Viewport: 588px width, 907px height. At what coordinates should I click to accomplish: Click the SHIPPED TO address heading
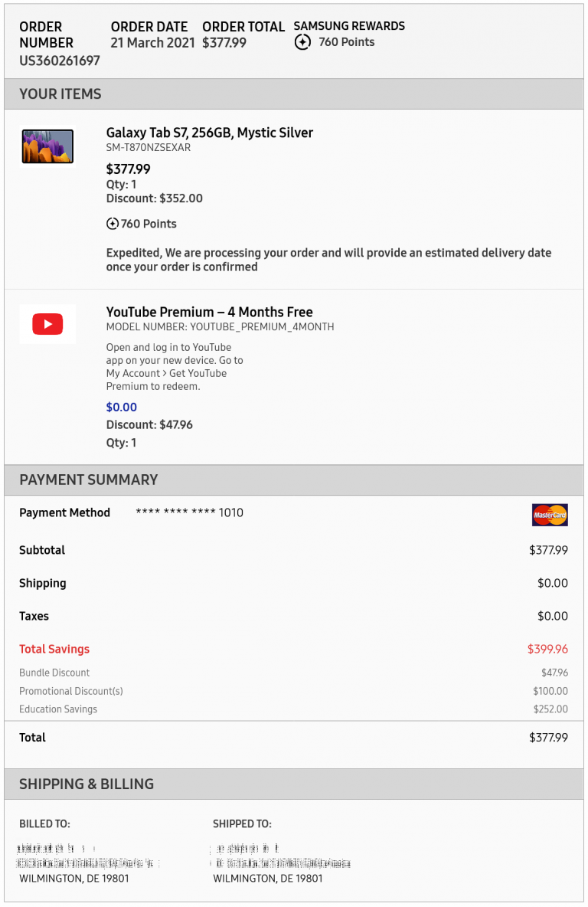(242, 824)
